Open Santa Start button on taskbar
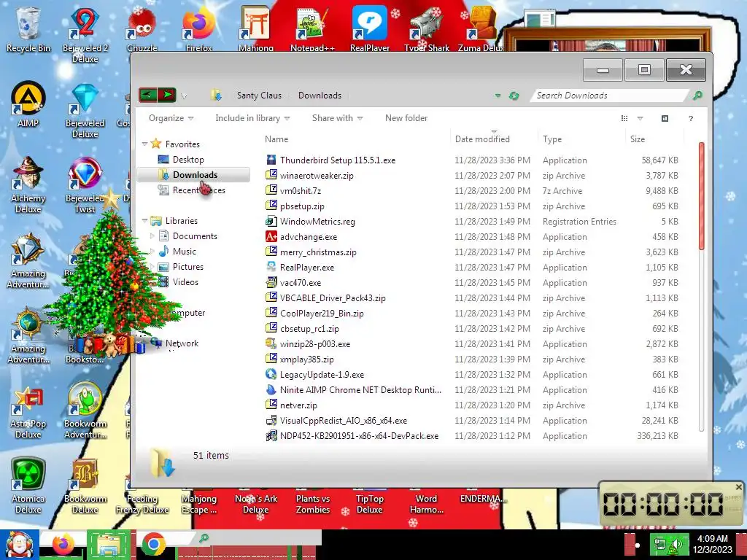The height and width of the screenshot is (560, 747). coord(19,545)
